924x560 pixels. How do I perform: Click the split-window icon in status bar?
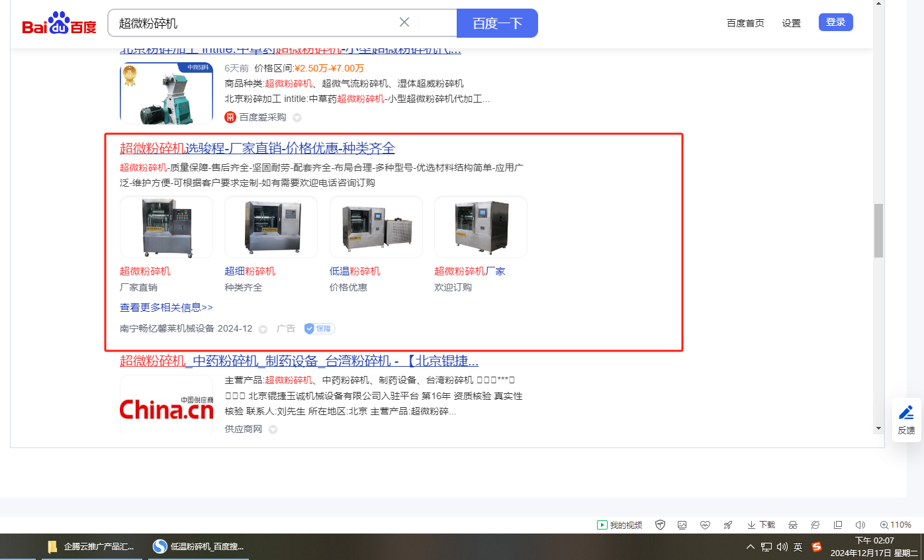(838, 525)
